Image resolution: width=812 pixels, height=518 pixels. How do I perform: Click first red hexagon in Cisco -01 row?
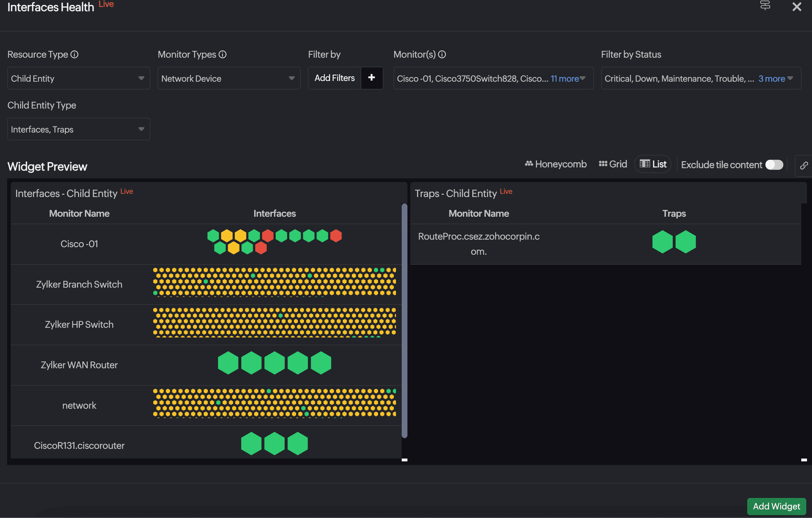(267, 236)
